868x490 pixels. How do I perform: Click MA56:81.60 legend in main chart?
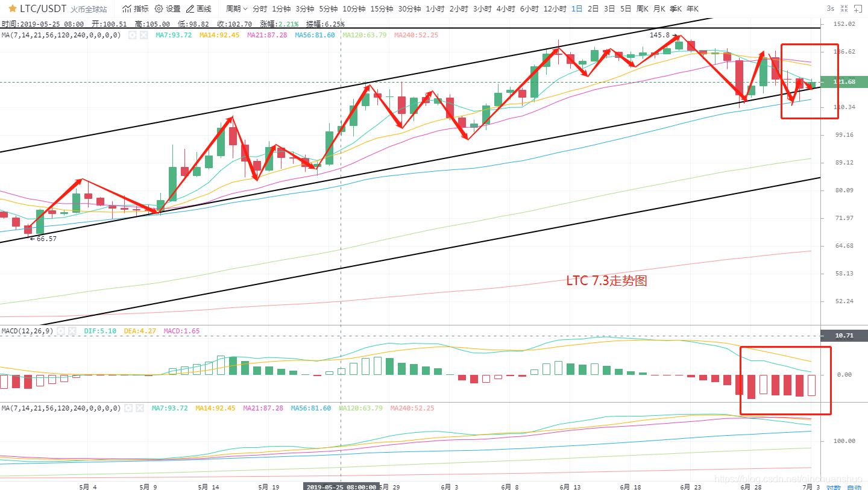coord(315,35)
